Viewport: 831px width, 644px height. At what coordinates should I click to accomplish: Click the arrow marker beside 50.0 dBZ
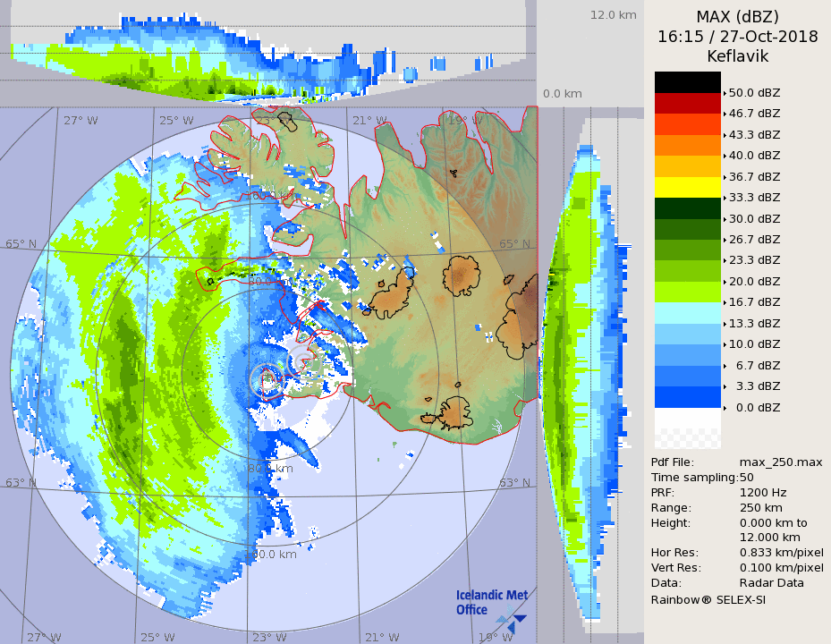pos(725,93)
